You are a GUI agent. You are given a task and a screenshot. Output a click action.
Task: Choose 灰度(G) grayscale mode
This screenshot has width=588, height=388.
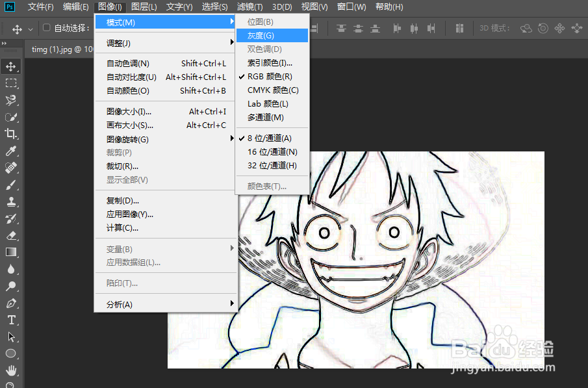[272, 36]
